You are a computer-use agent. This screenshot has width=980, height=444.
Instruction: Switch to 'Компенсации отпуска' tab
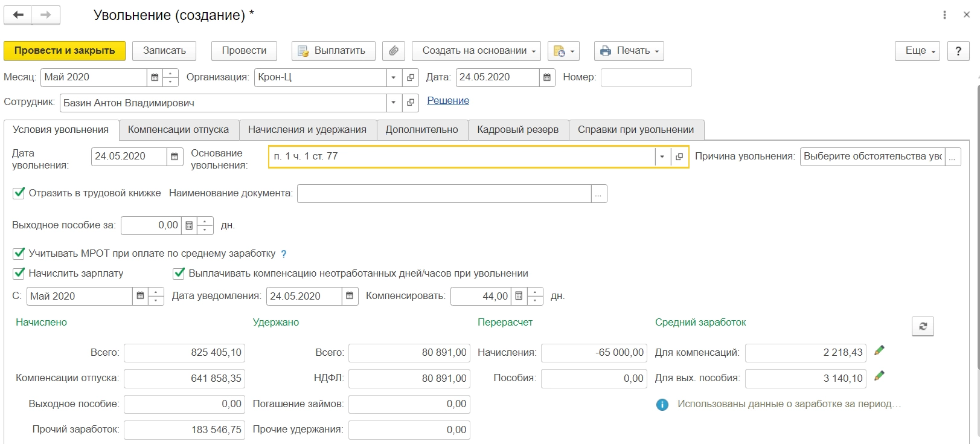[178, 130]
